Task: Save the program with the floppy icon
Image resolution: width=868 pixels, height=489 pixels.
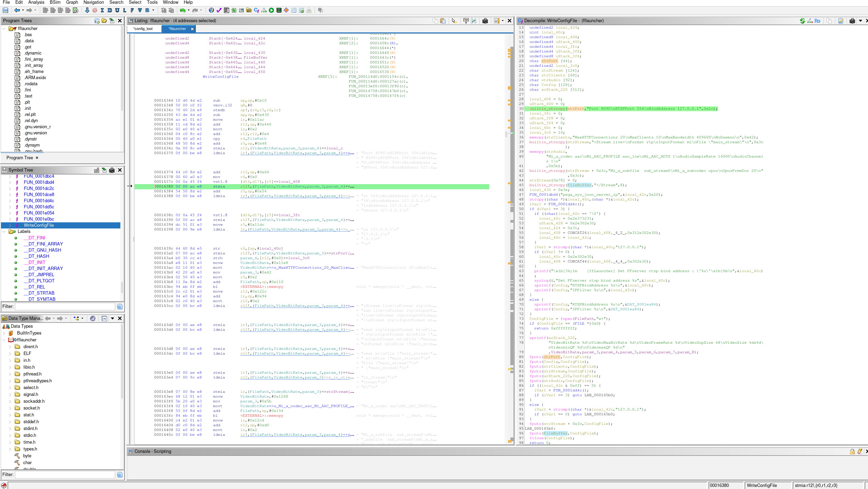Action: coord(5,10)
